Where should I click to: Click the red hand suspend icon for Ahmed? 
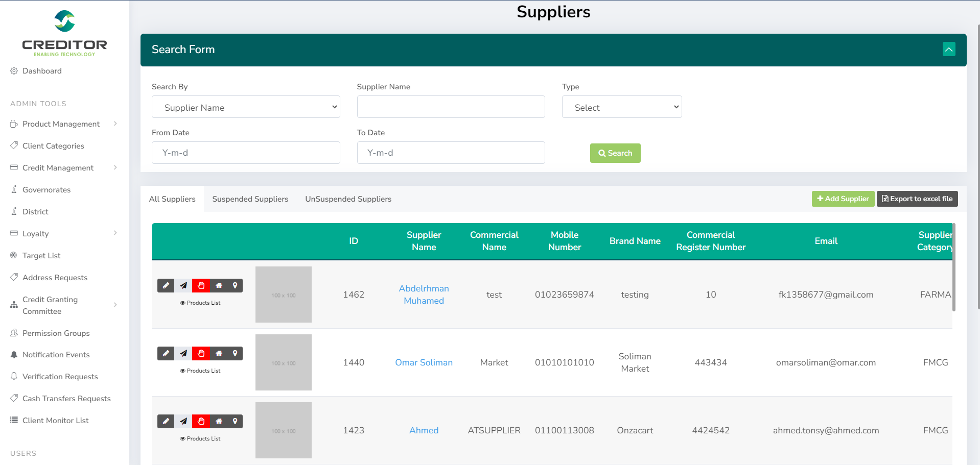pos(201,422)
